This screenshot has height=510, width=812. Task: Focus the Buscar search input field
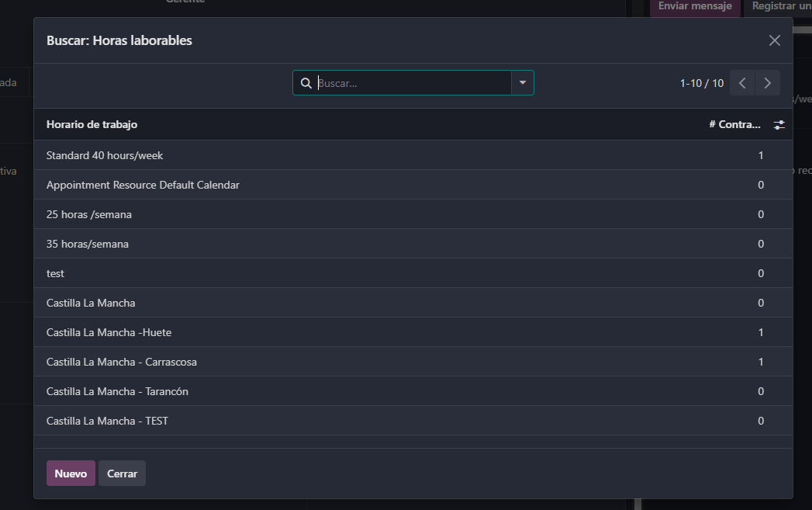click(x=411, y=83)
